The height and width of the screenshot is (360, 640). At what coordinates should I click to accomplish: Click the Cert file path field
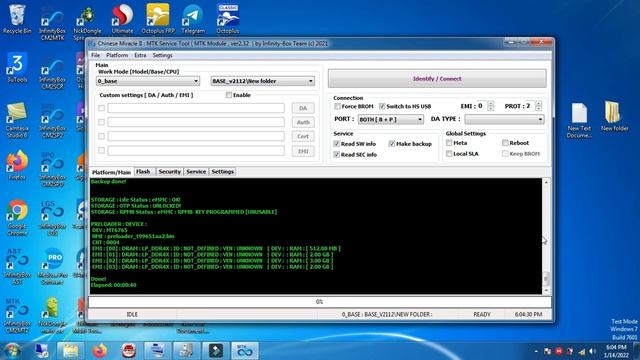(x=196, y=136)
